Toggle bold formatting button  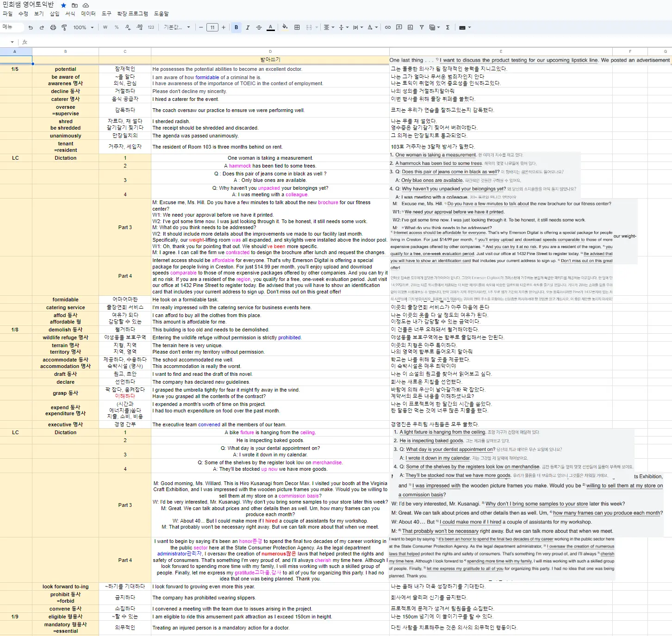click(x=236, y=27)
